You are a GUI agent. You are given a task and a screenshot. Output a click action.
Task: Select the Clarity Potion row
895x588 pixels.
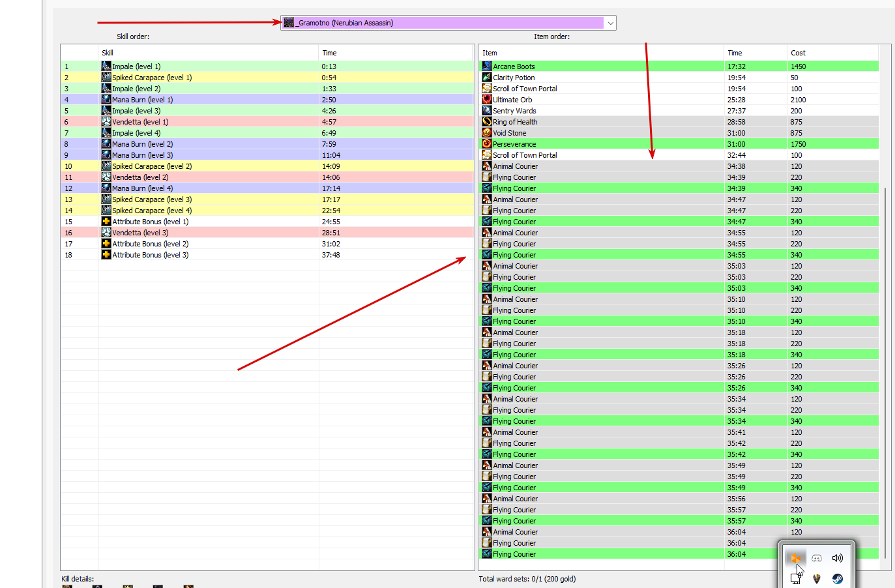pyautogui.click(x=679, y=78)
